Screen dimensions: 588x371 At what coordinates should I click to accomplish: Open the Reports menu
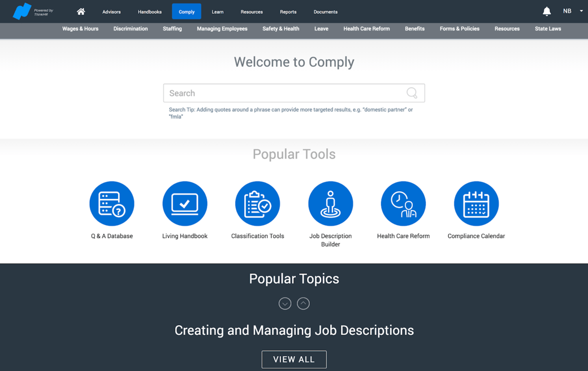pyautogui.click(x=288, y=12)
